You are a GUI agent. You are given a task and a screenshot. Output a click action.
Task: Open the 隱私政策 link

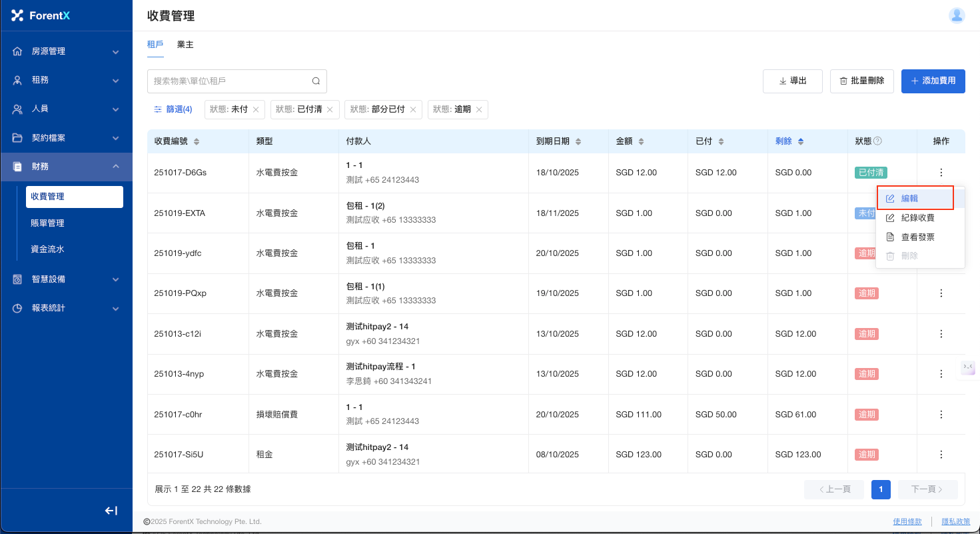pos(955,521)
